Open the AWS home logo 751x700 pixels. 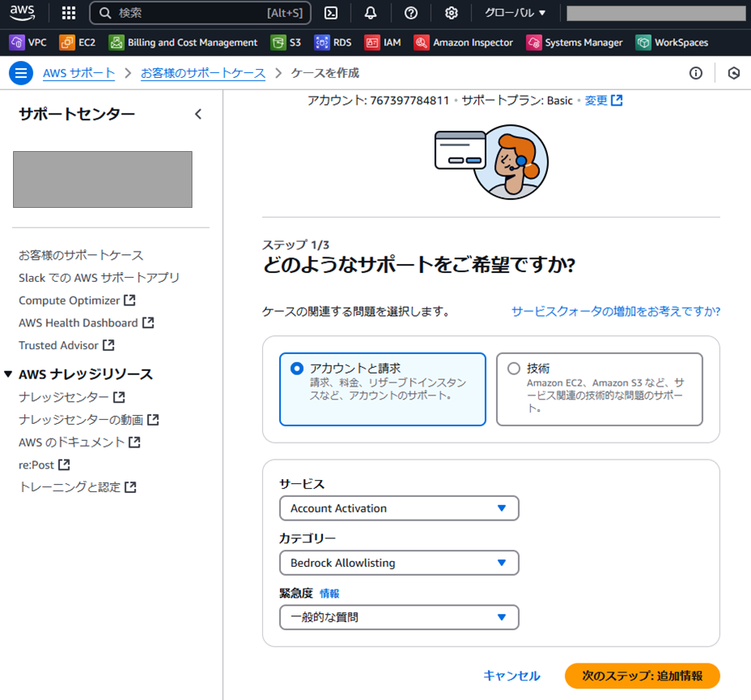tap(22, 13)
